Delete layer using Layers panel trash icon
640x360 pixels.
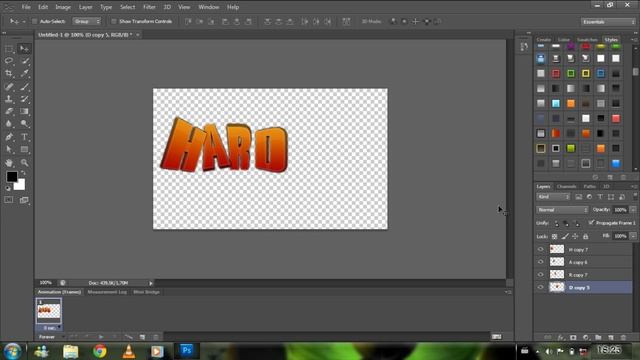(x=623, y=338)
